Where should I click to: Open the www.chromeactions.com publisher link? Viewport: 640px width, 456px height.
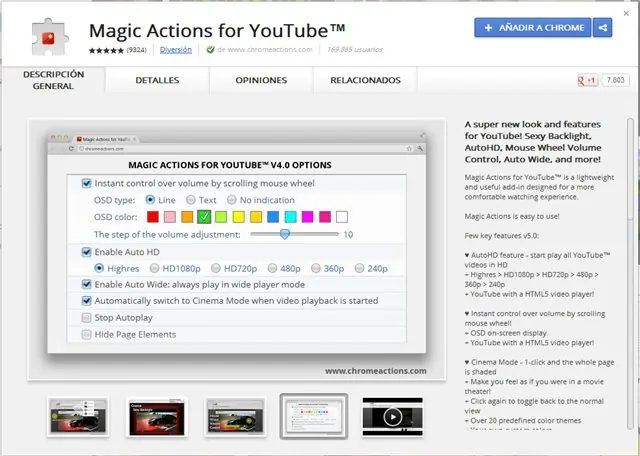269,50
